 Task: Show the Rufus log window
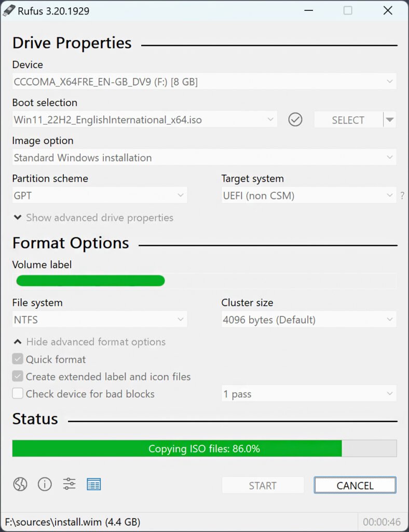pyautogui.click(x=93, y=484)
